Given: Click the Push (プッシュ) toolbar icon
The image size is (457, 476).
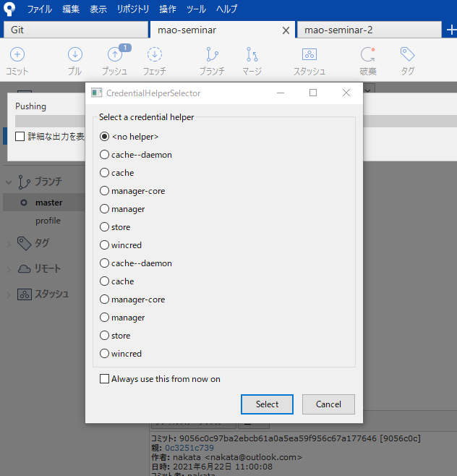Looking at the screenshot, I should pos(115,55).
